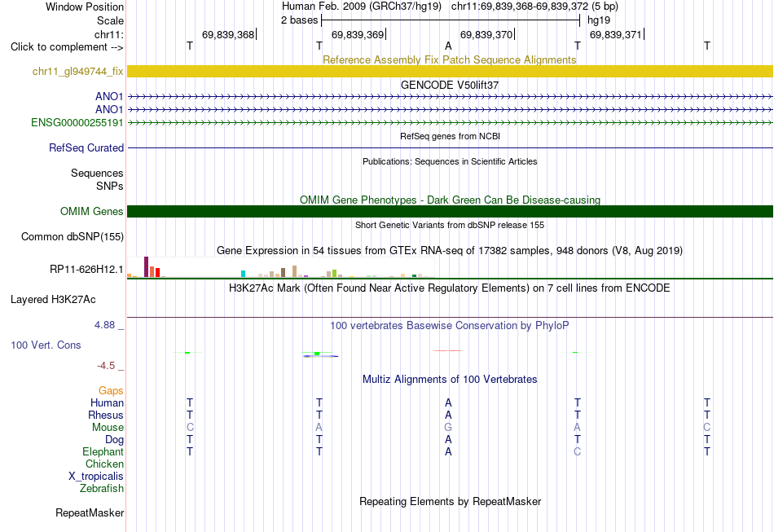Open 'Multiz Alignments of 100 Vertebrates' title
774x532 pixels.
pyautogui.click(x=450, y=380)
